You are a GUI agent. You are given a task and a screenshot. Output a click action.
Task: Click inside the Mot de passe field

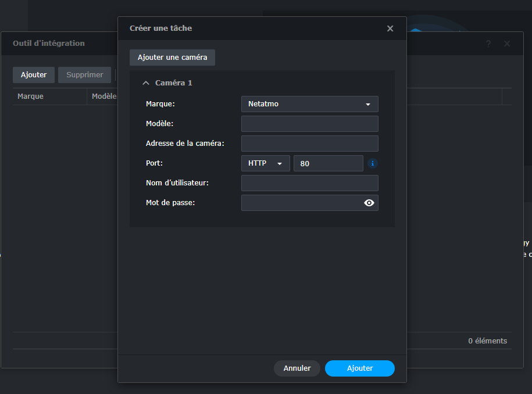tap(301, 203)
